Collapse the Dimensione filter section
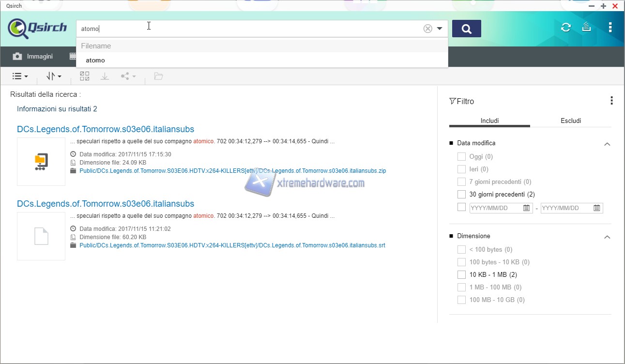 (x=607, y=237)
